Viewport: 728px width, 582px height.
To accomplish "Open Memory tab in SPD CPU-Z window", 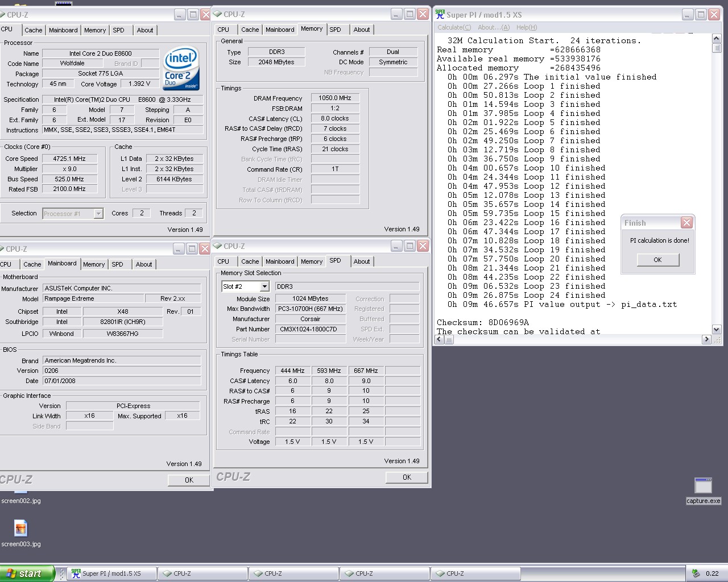I will tap(311, 261).
